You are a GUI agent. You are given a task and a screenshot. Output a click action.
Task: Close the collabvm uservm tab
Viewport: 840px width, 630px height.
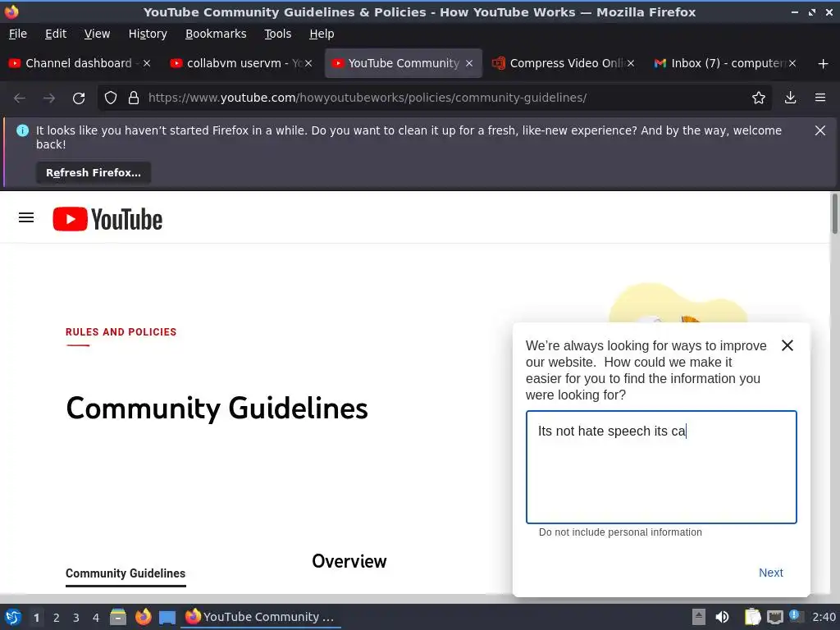[x=308, y=63]
